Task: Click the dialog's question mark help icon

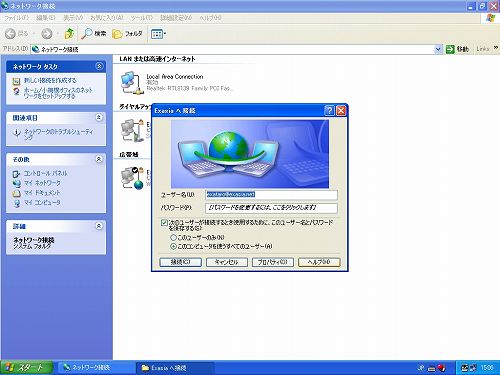Action: [x=329, y=110]
